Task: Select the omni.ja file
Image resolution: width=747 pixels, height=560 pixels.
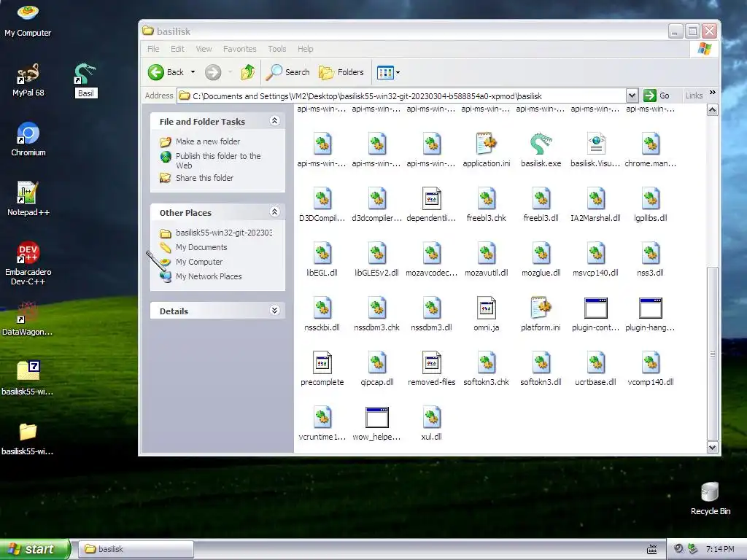Action: click(486, 314)
